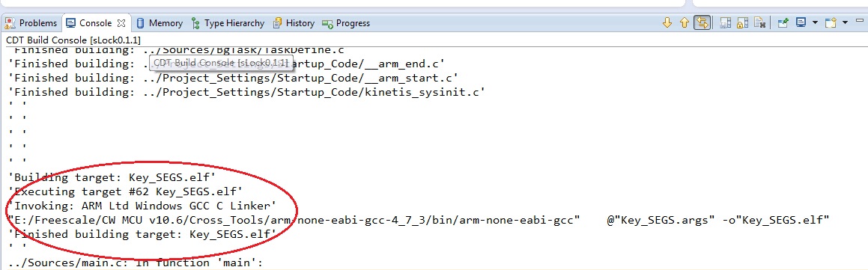
Task: Jump to previous error with up arrow
Action: click(x=685, y=22)
